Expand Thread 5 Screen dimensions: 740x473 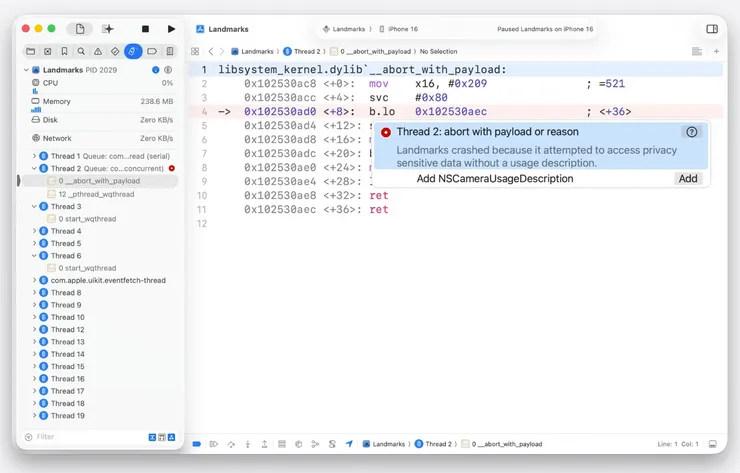[34, 243]
